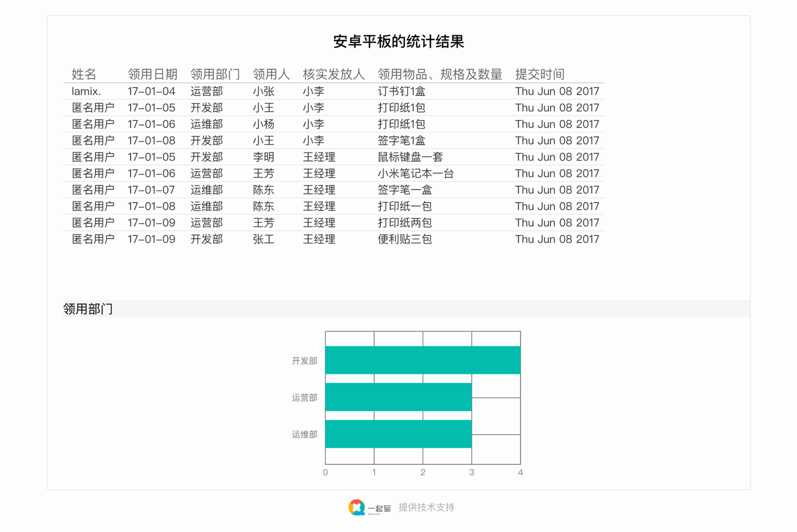Click the 姓名 column header
This screenshot has height=532, width=797.
84,74
